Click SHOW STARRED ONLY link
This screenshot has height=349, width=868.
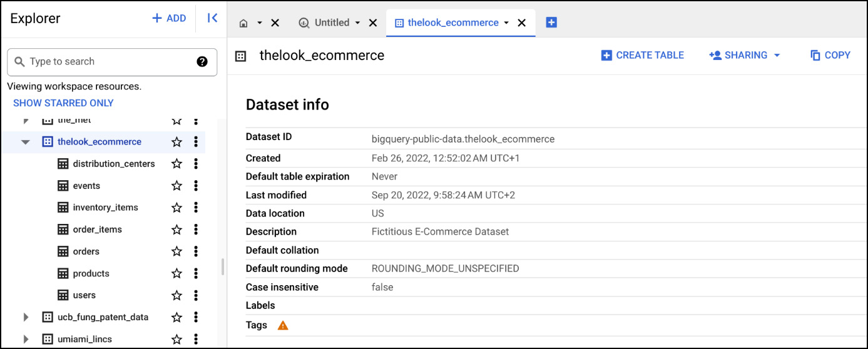(x=63, y=103)
